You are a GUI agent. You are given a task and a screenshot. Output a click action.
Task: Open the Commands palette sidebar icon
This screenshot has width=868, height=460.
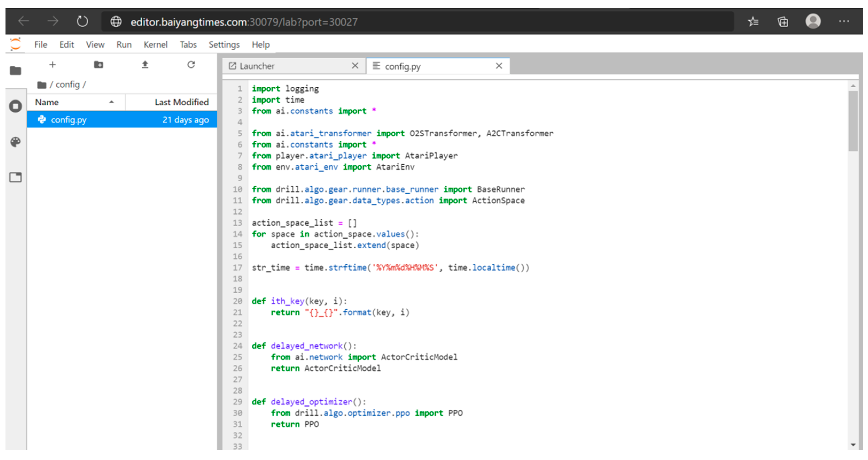click(x=15, y=142)
